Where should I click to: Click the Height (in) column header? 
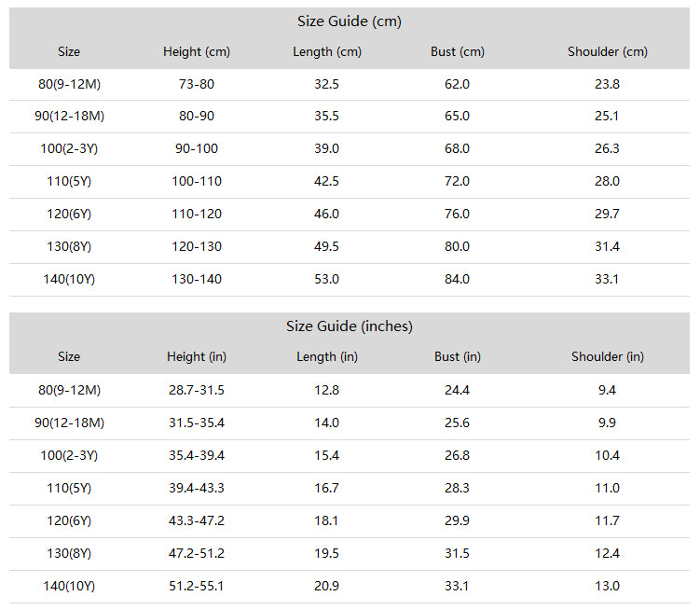click(x=197, y=356)
